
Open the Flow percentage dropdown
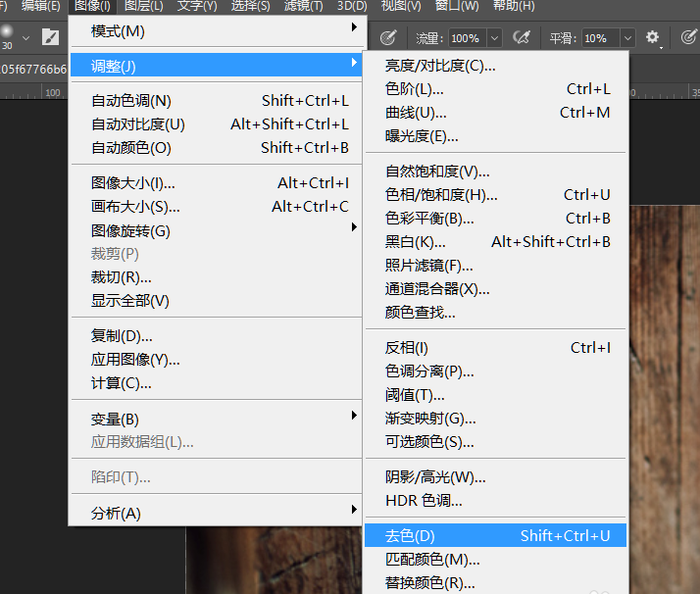pos(494,38)
